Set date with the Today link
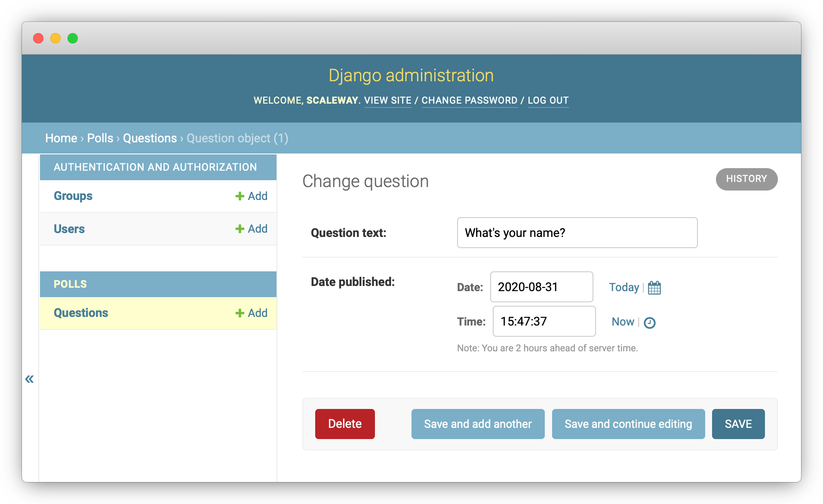This screenshot has width=823, height=504. [x=624, y=287]
